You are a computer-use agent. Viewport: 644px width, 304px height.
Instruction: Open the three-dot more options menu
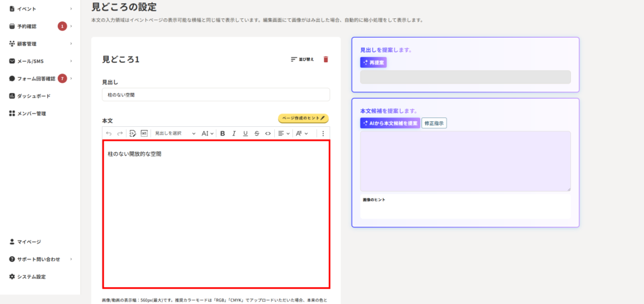323,133
